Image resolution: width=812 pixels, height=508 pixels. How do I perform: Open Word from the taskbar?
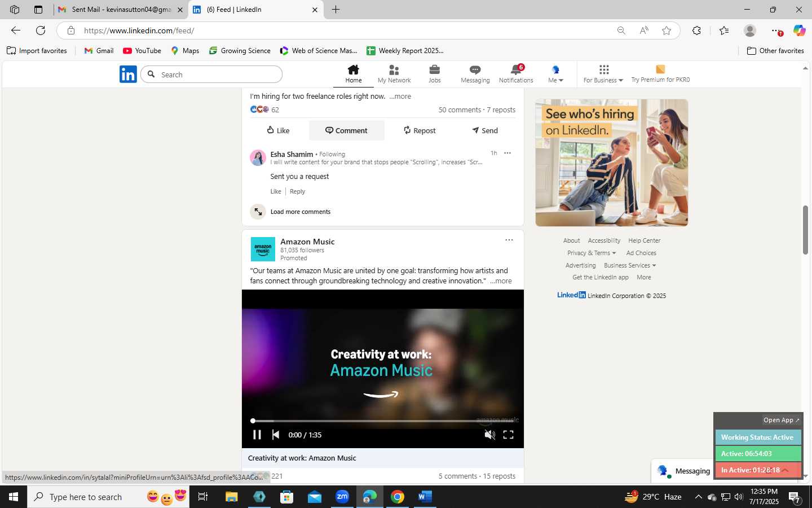click(x=425, y=497)
